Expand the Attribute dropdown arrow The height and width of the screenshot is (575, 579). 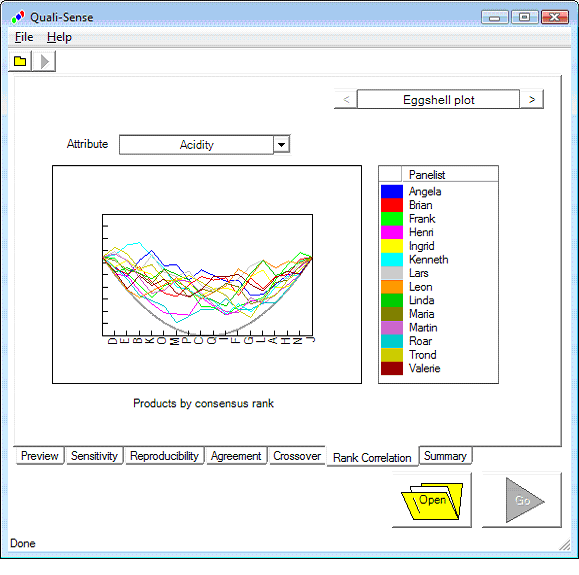tap(281, 145)
